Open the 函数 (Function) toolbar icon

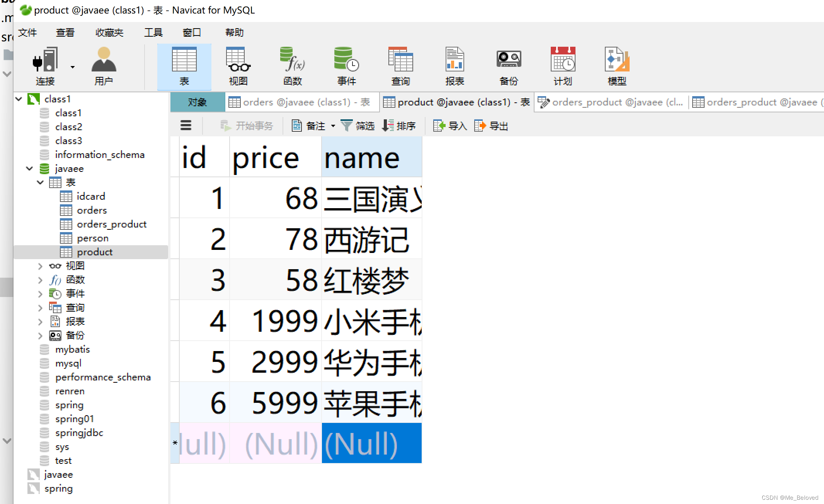pos(292,66)
